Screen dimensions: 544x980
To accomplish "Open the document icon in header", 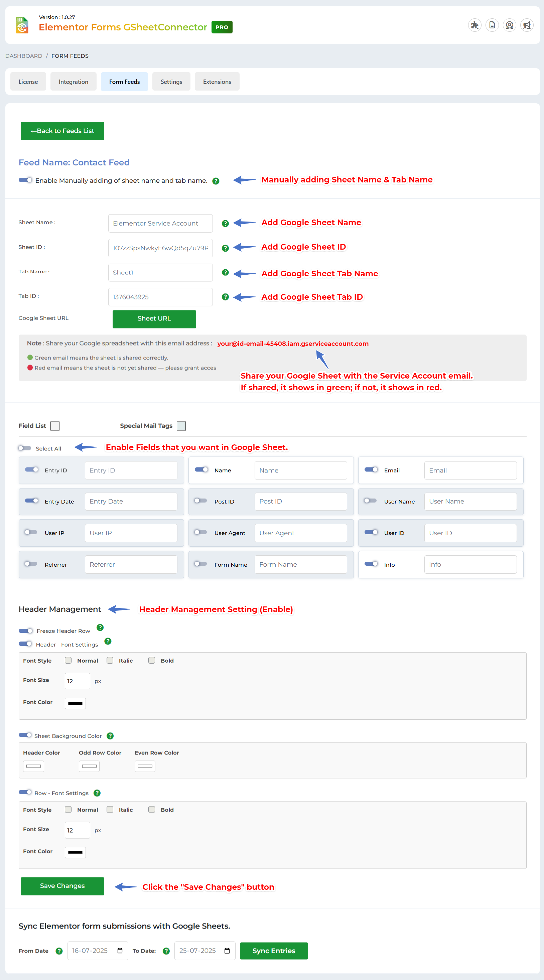I will (x=492, y=25).
